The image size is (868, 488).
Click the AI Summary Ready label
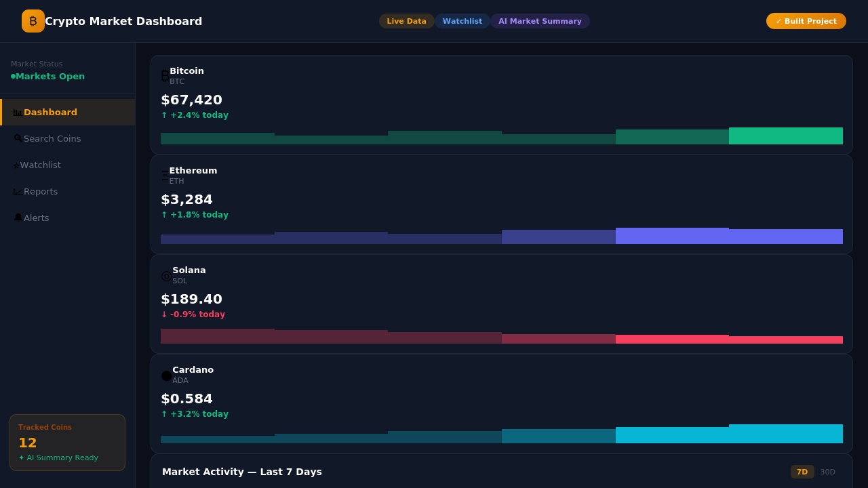[x=58, y=458]
